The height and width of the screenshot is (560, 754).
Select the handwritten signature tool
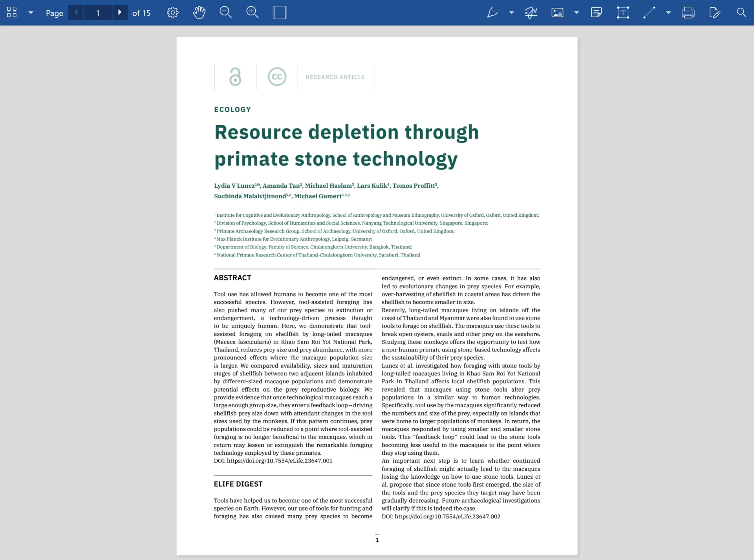531,13
